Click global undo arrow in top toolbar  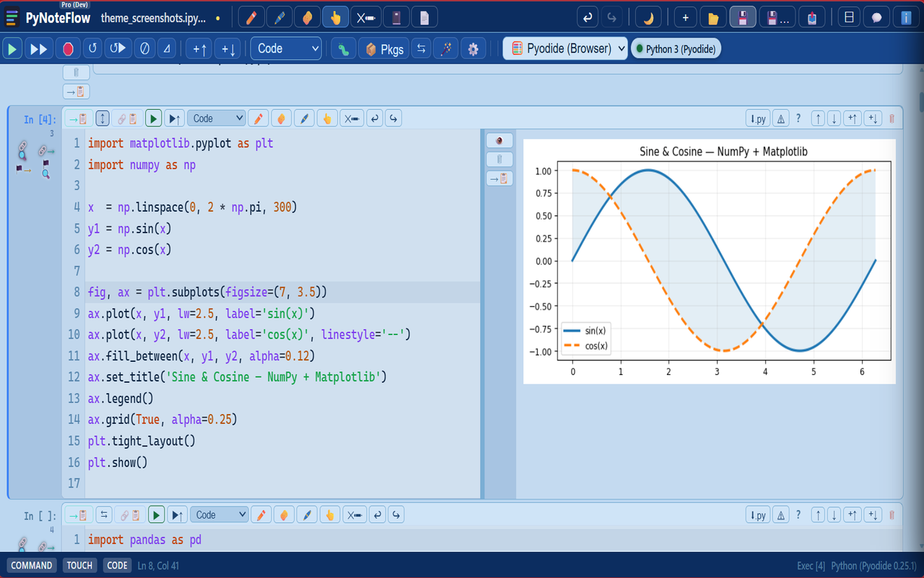(x=588, y=17)
